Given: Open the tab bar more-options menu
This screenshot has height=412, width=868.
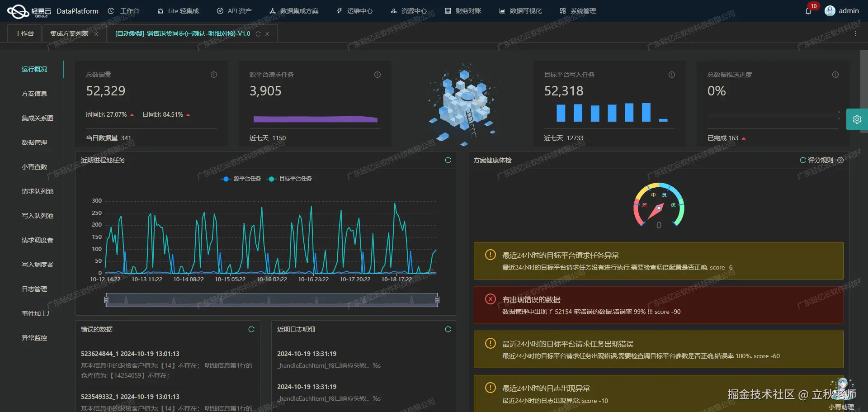Looking at the screenshot, I should pyautogui.click(x=855, y=34).
